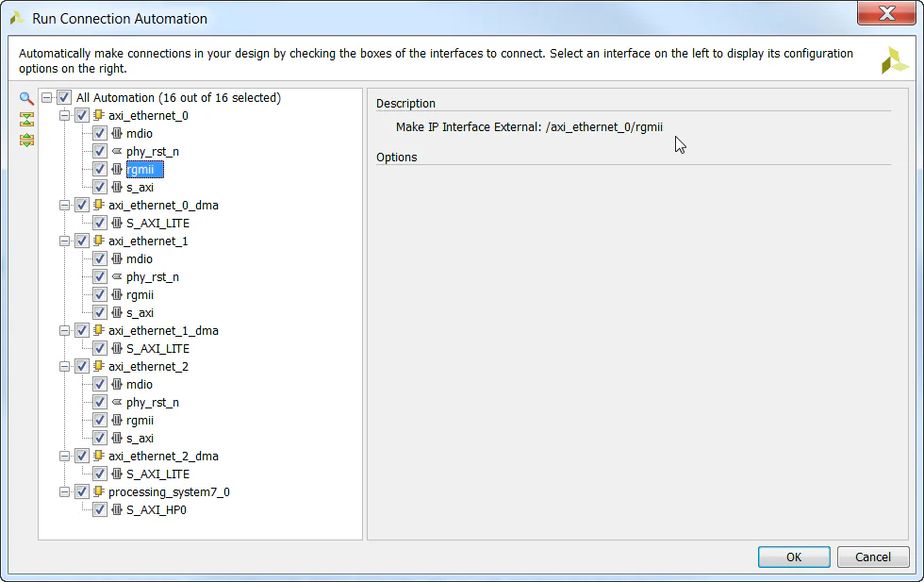Click the IP block icon beside processing_system7_0
924x582 pixels.
pyautogui.click(x=98, y=491)
